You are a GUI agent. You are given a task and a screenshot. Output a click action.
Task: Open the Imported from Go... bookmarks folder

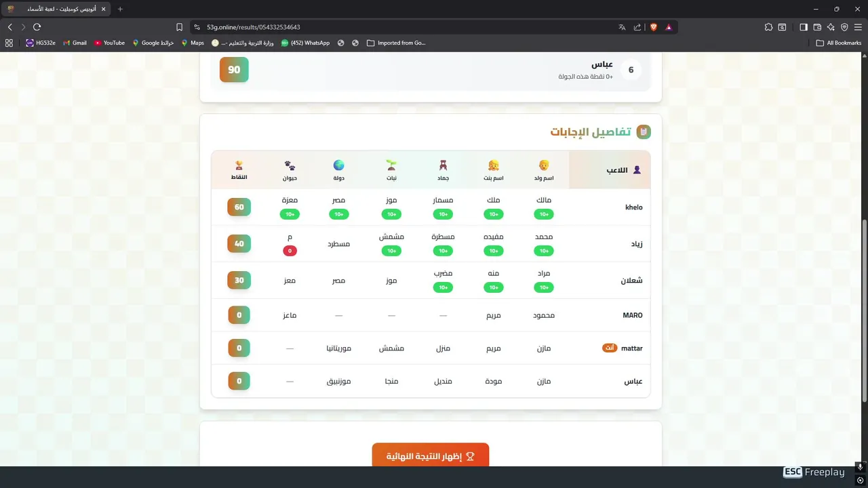396,43
